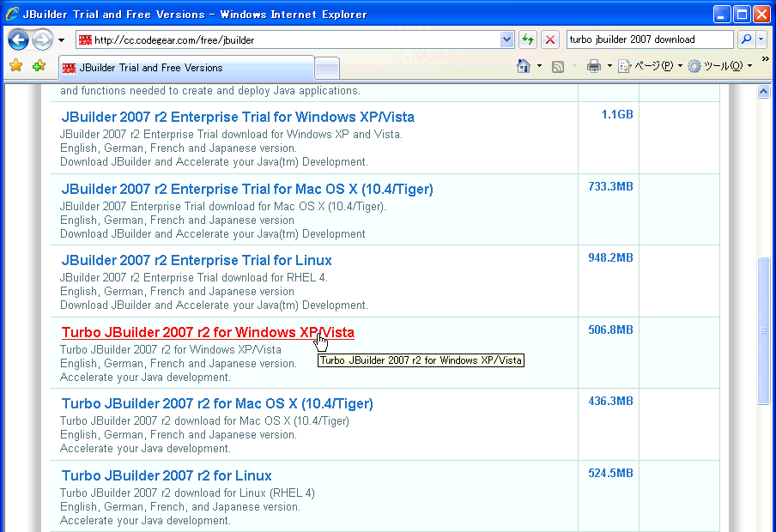Screen dimensions: 776x532
Task: Open JBuilder Enterprise Trial for Linux link
Action: [197, 260]
